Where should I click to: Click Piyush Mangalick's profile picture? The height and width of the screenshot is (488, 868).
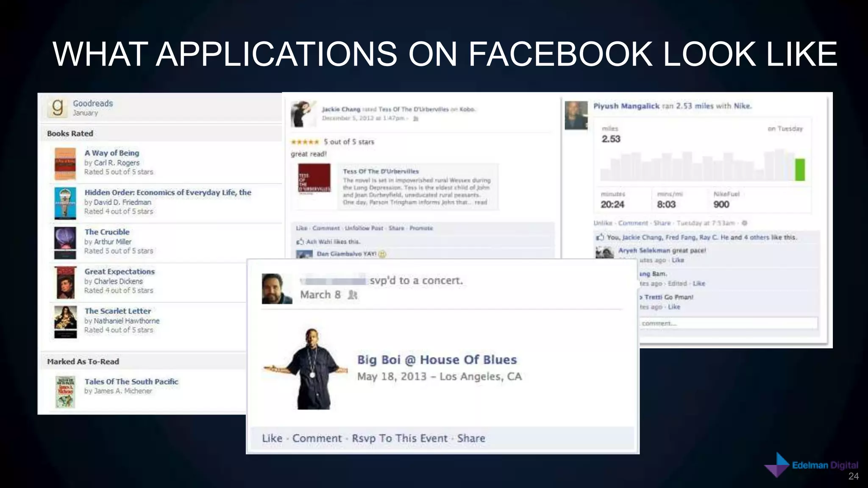(576, 115)
